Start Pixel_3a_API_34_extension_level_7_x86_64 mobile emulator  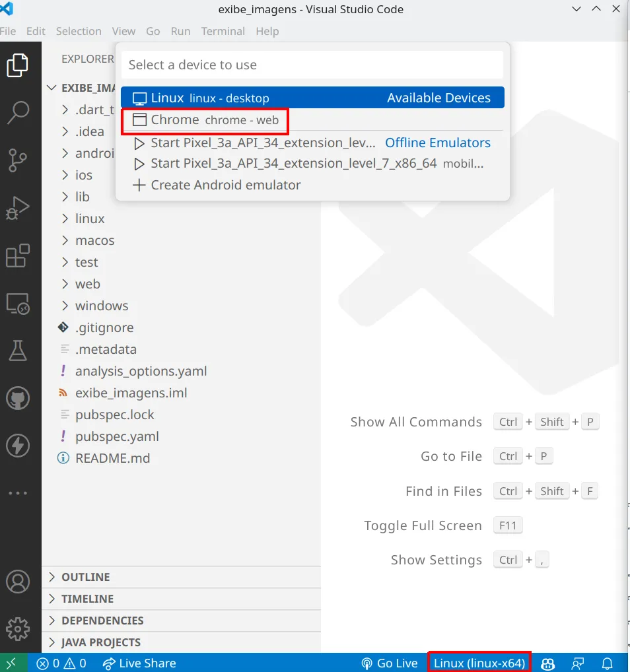[x=312, y=163]
